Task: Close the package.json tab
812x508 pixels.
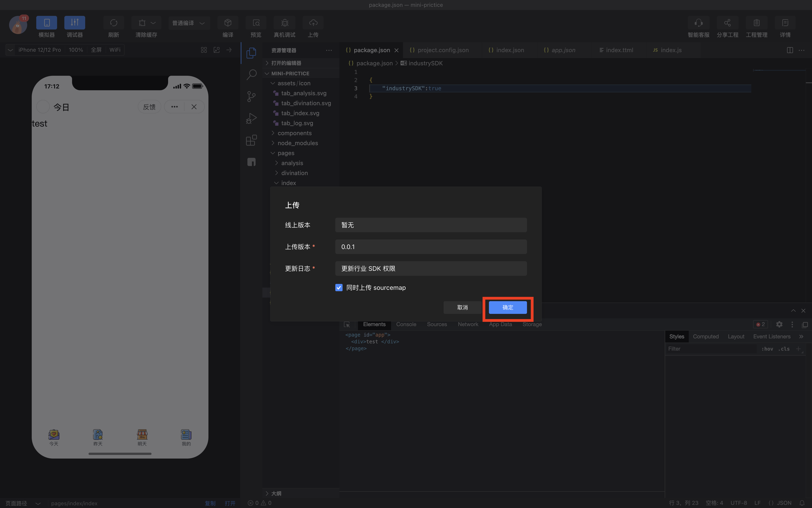Action: pyautogui.click(x=396, y=50)
